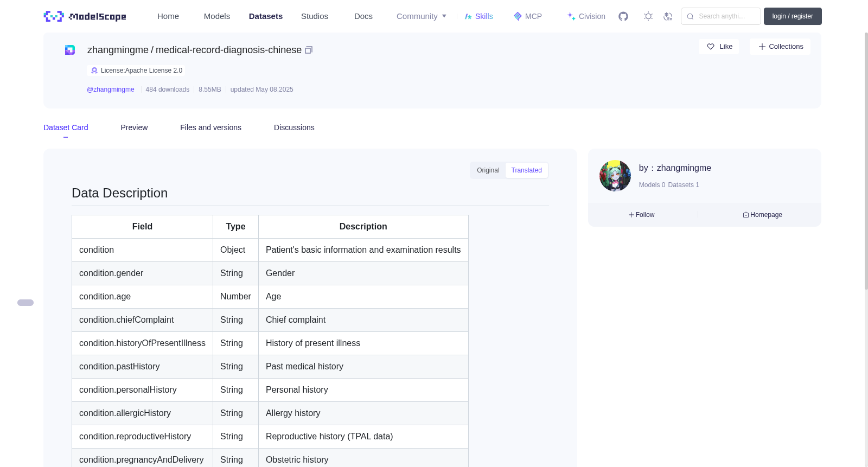Click the page vertical scrollbar
The height and width of the screenshot is (467, 868).
point(866,161)
